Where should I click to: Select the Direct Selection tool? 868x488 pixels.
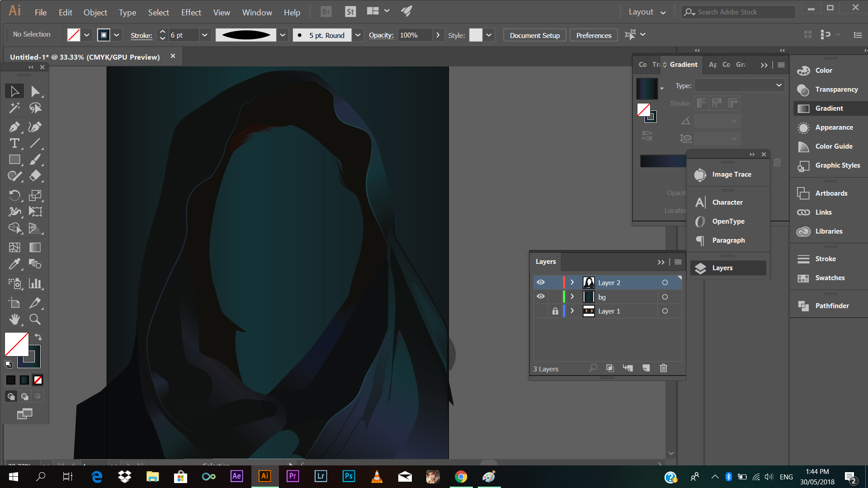tap(35, 91)
